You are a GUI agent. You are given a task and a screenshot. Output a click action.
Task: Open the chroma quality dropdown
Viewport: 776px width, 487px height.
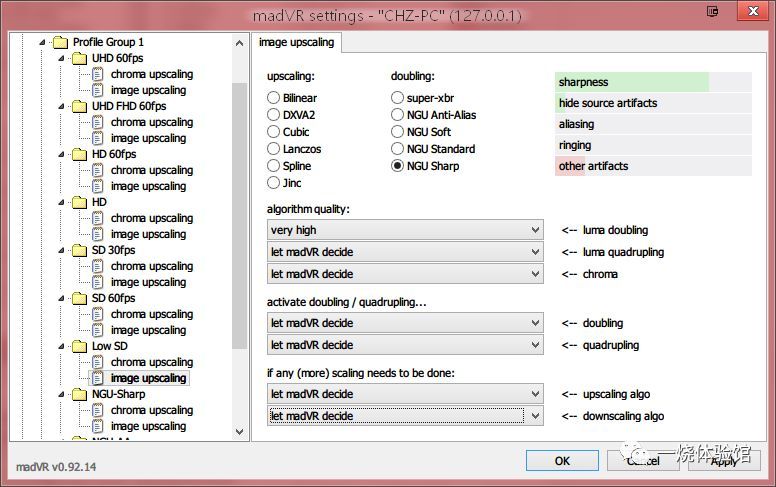tap(405, 274)
